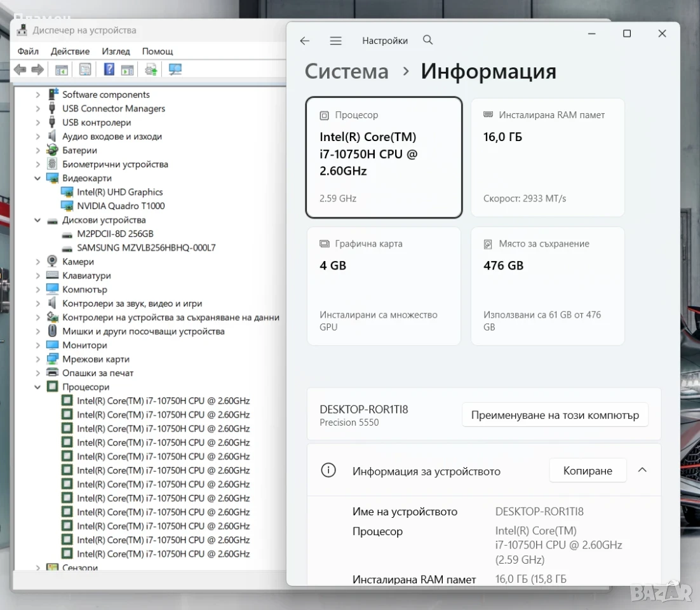
Task: Click Скорост: 2933 MT/s text
Action: tap(525, 198)
